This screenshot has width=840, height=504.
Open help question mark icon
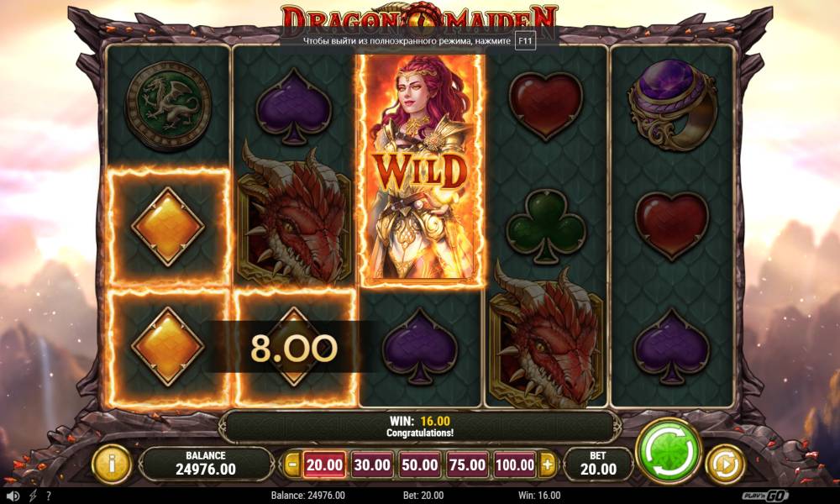(49, 496)
